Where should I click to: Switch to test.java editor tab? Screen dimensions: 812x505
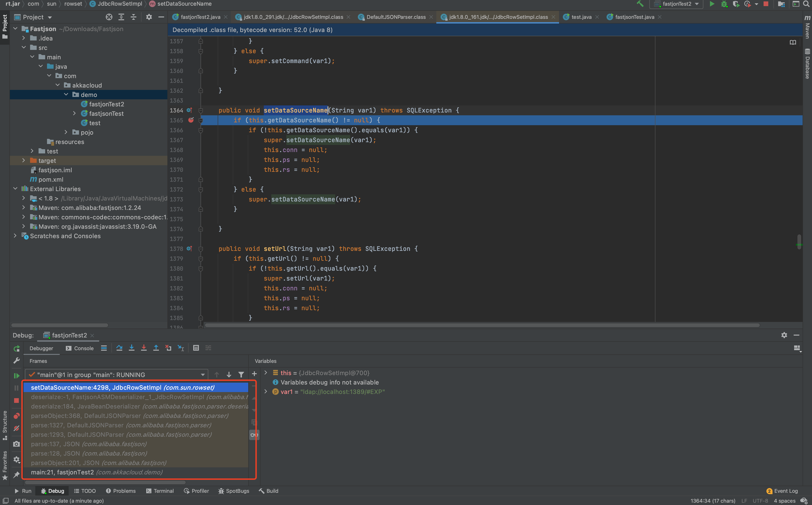pos(581,17)
